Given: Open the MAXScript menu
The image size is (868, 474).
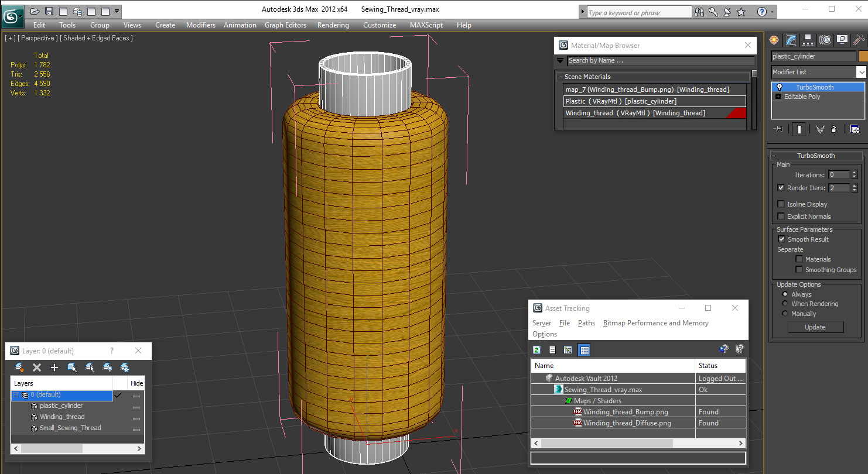Looking at the screenshot, I should [427, 25].
